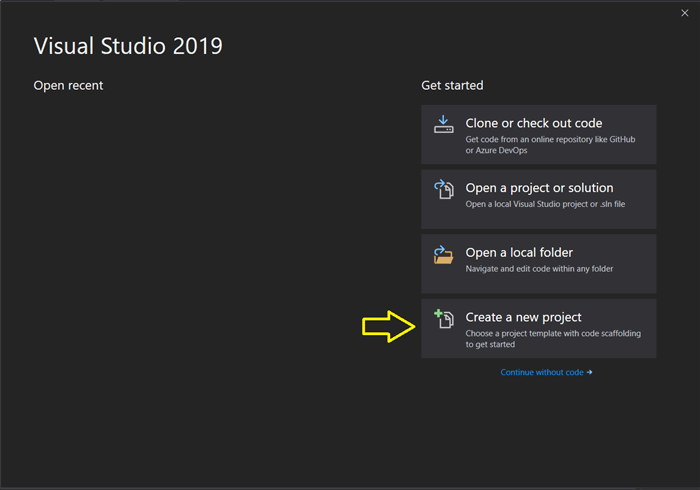Click the open project or solution icon
This screenshot has width=700, height=490.
(x=443, y=189)
